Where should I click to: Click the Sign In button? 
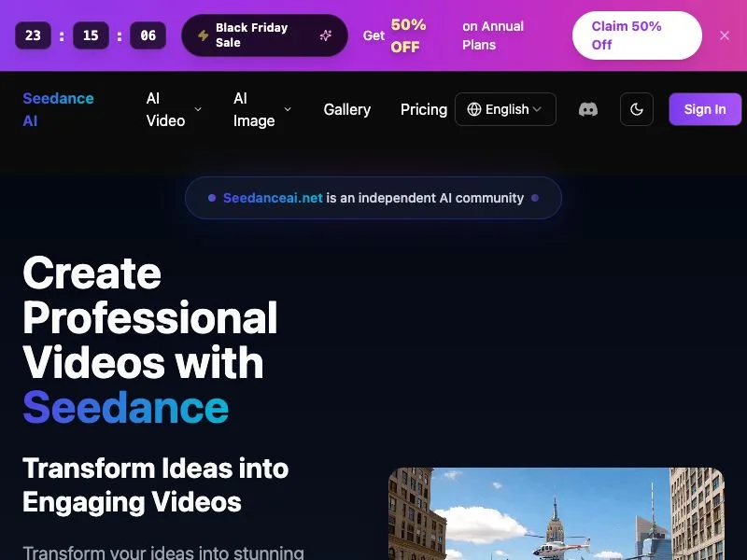(x=705, y=109)
